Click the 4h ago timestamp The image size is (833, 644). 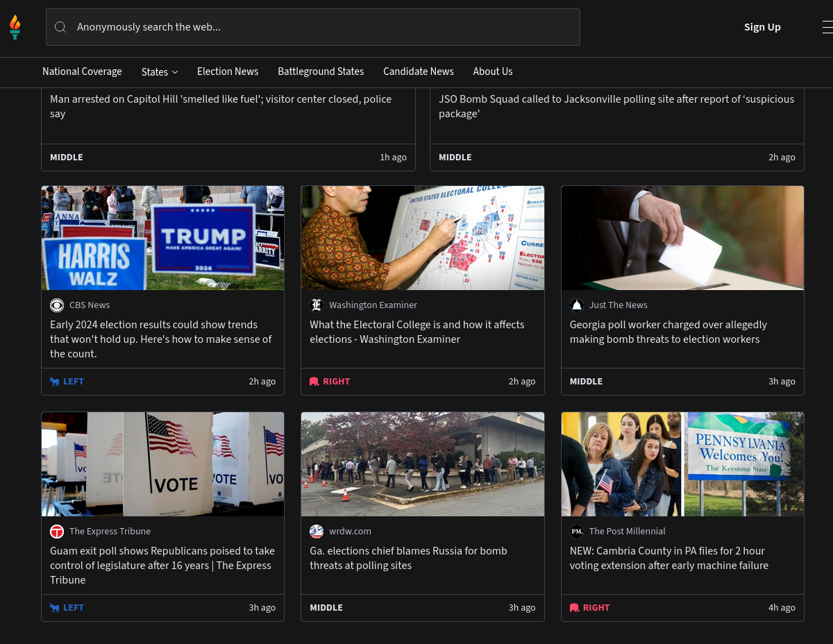click(x=782, y=608)
